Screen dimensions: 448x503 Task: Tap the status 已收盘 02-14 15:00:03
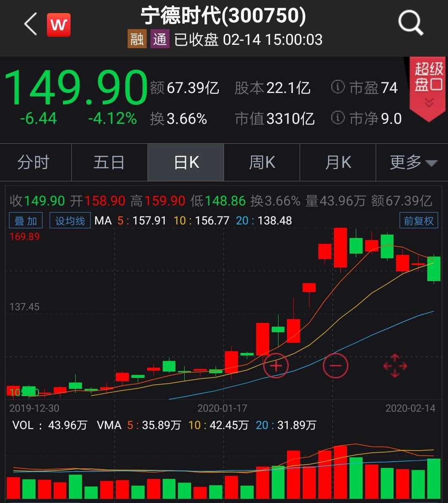(x=248, y=40)
